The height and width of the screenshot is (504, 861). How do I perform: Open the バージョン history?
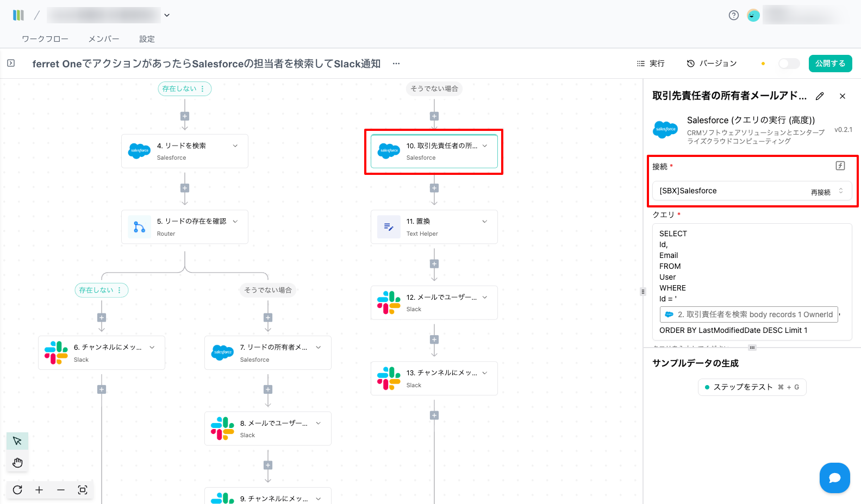click(712, 64)
